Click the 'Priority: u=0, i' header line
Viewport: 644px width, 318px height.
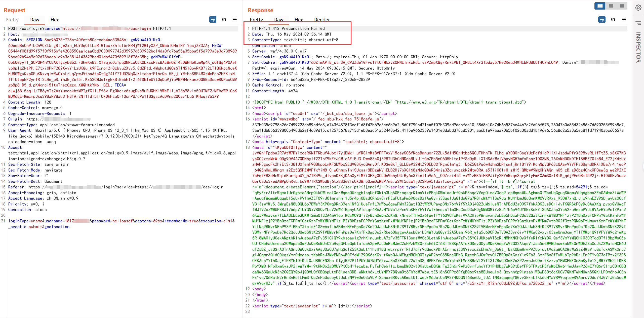(26, 204)
